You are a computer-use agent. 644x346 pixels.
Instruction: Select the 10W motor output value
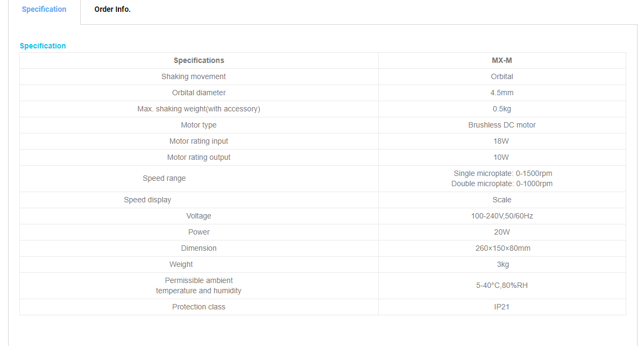501,157
